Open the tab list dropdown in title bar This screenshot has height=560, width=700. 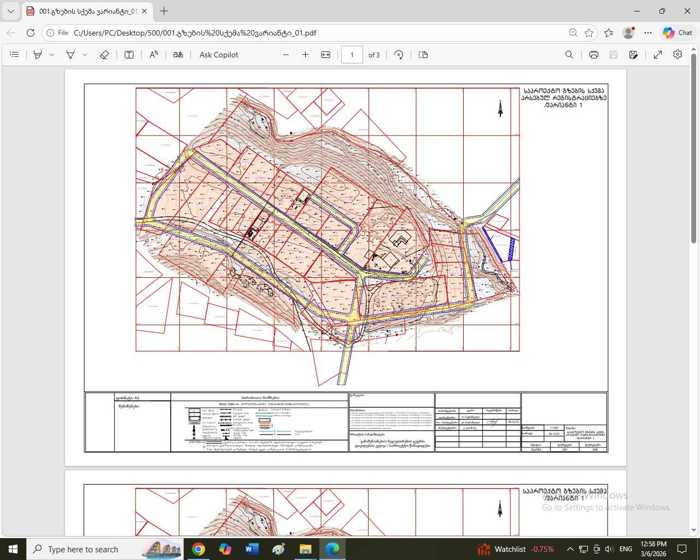coord(11,11)
